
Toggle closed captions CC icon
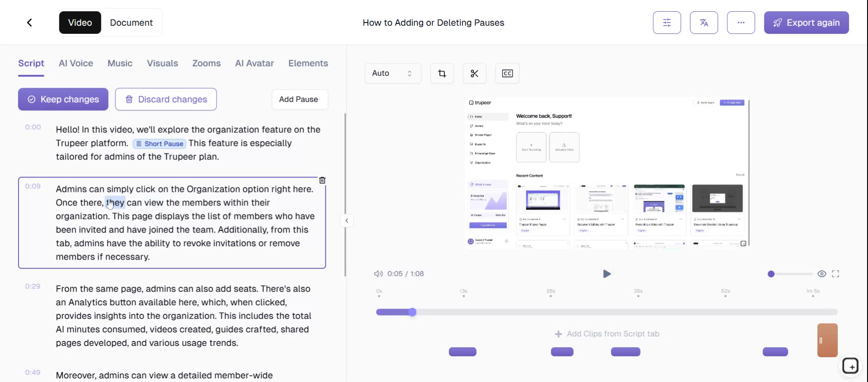click(x=507, y=73)
